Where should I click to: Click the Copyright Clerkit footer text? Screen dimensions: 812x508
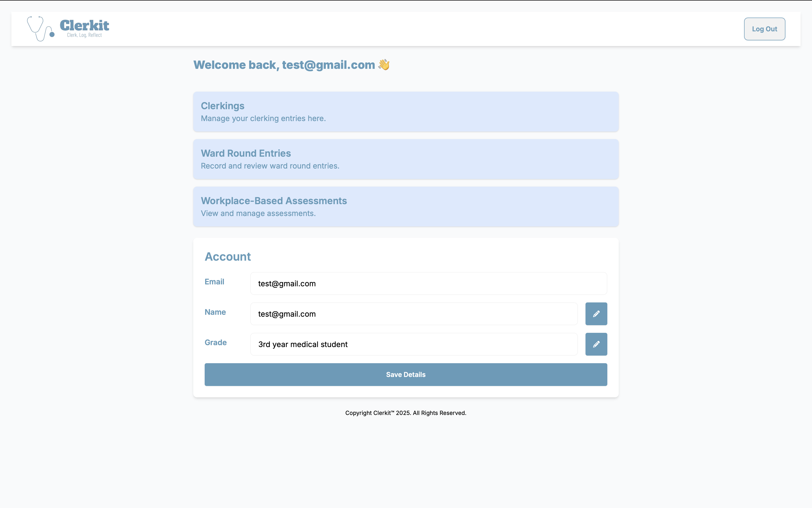click(x=406, y=413)
